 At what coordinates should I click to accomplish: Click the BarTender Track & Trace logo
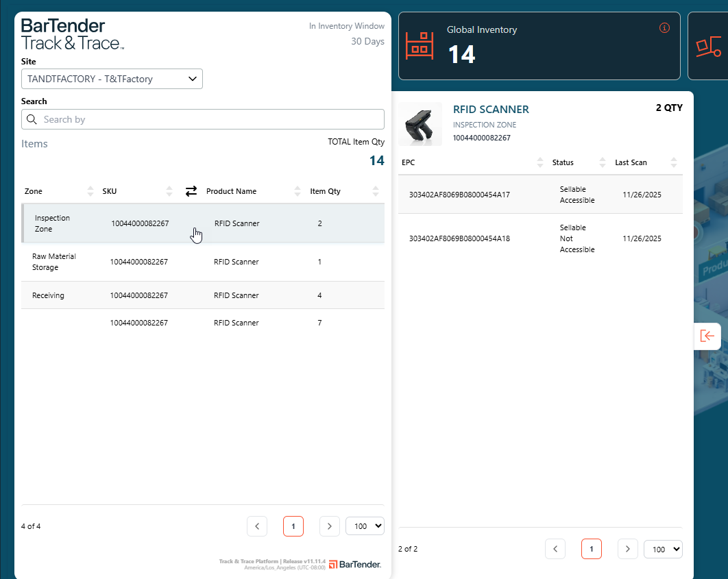coord(73,34)
